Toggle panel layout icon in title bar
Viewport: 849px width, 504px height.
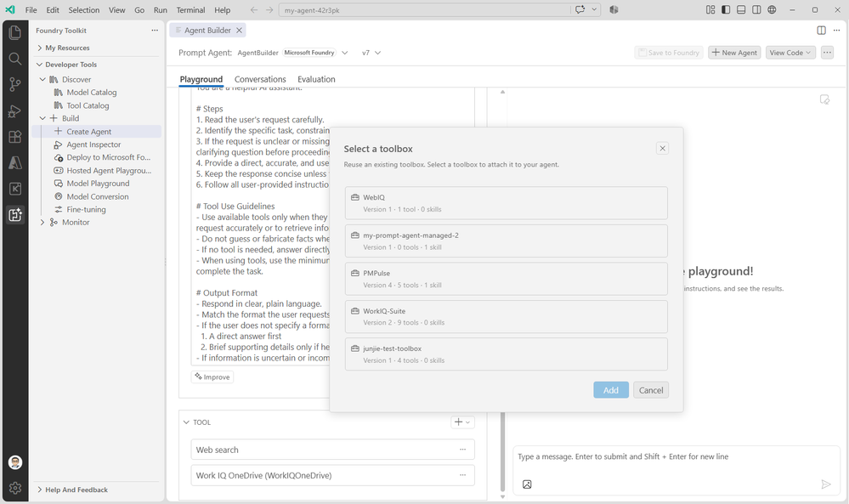point(741,9)
